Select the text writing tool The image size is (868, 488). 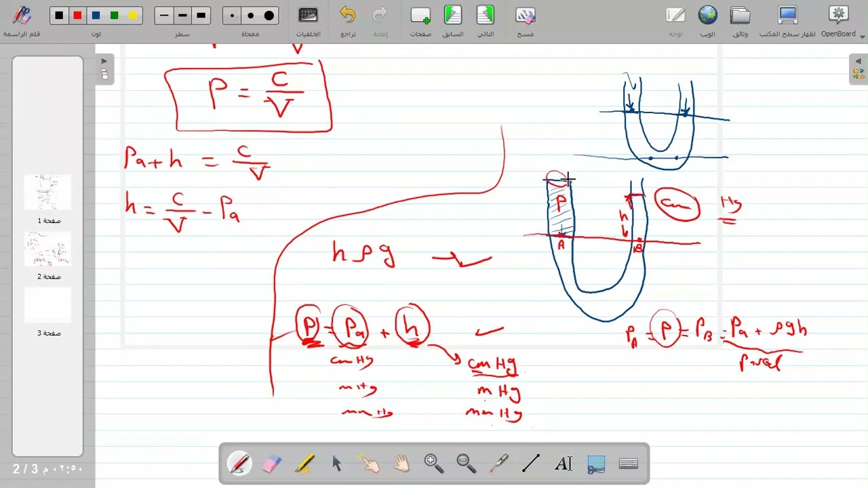[x=564, y=464]
